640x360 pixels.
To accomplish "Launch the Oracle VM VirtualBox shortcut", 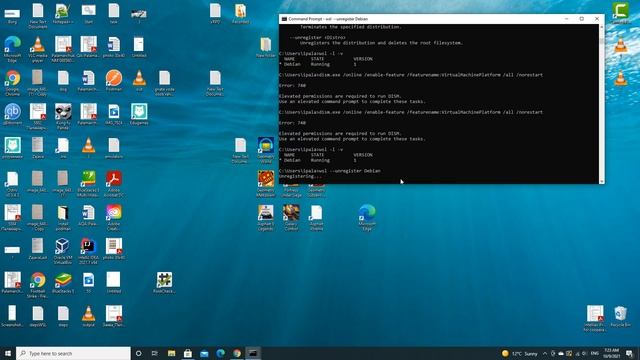I will tap(63, 251).
